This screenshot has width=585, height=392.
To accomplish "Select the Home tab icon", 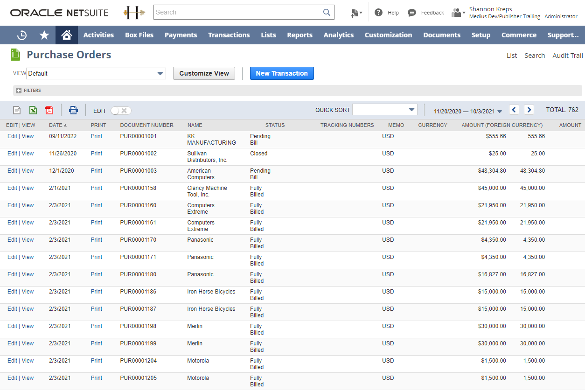I will (66, 35).
